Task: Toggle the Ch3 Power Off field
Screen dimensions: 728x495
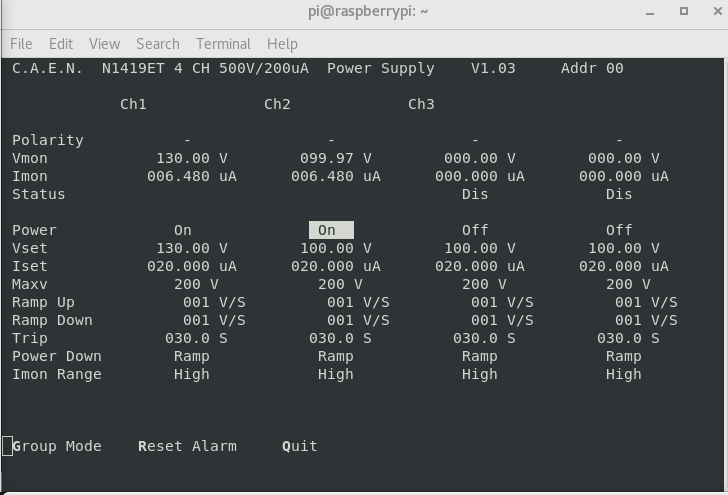Action: coord(475,230)
